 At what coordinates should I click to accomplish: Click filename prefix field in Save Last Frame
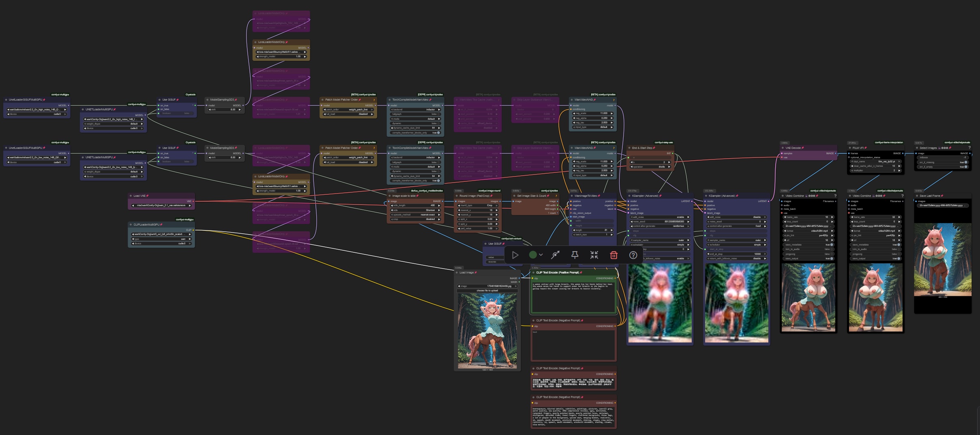(x=943, y=205)
